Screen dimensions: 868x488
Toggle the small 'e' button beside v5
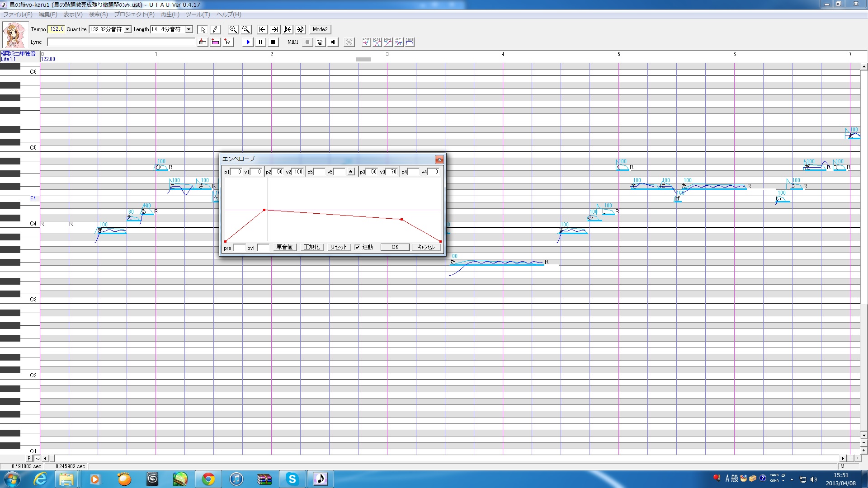(350, 172)
